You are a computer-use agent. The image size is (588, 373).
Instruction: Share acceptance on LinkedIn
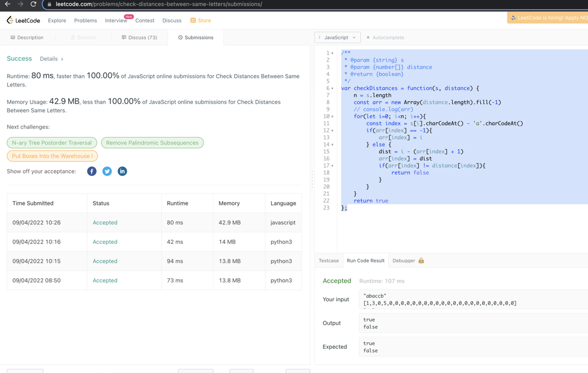coord(122,171)
